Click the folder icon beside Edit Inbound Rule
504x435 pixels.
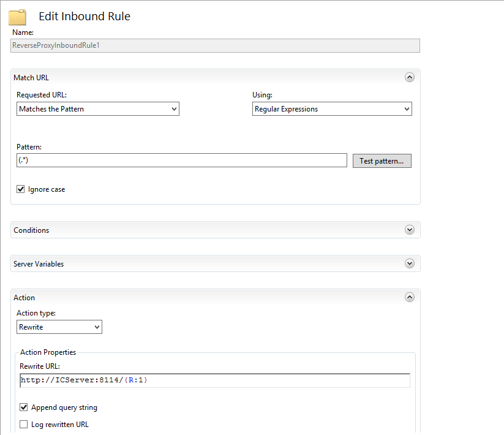[17, 17]
